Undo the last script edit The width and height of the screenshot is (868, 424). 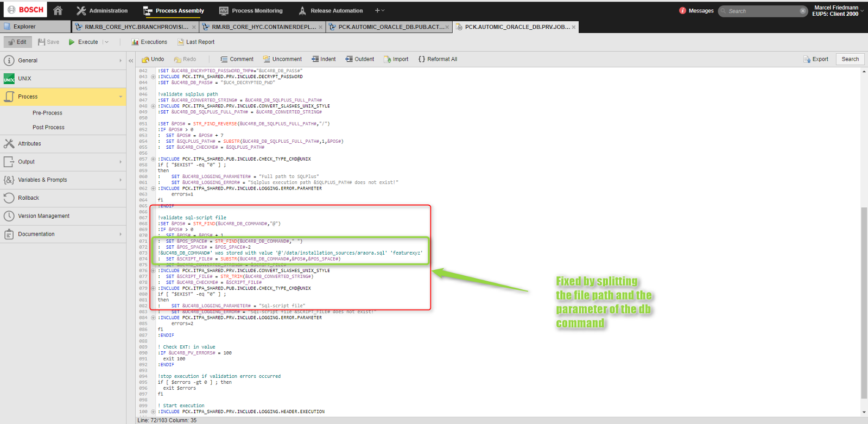[153, 59]
